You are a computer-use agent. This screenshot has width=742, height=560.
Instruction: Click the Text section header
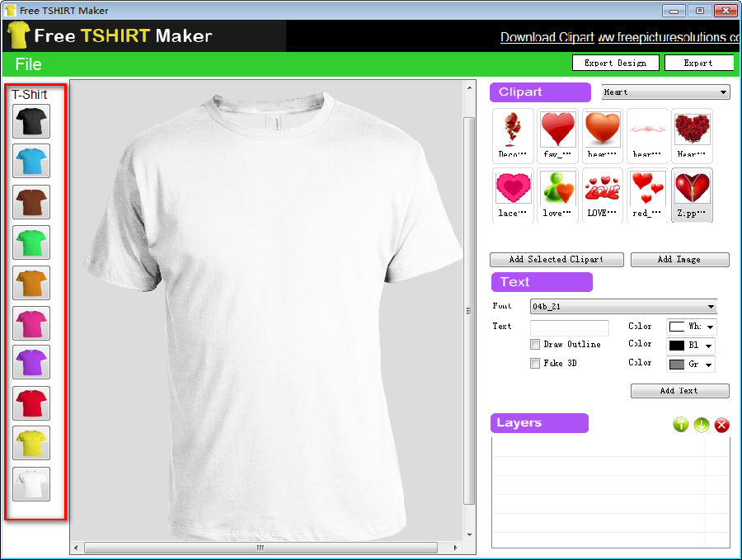pyautogui.click(x=542, y=282)
